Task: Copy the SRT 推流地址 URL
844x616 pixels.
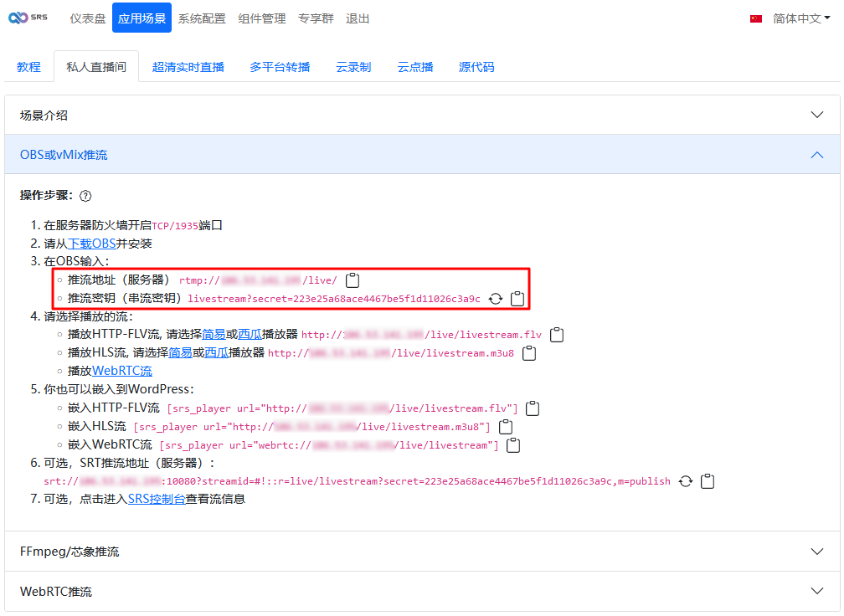Action: pos(708,481)
